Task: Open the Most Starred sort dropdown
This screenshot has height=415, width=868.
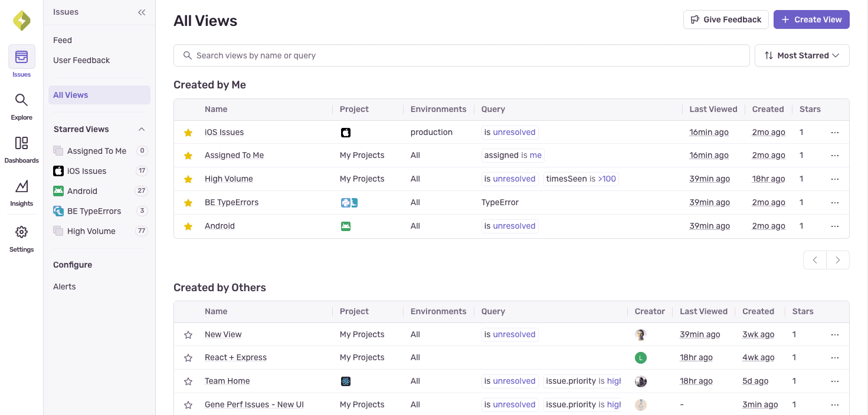Action: click(802, 55)
